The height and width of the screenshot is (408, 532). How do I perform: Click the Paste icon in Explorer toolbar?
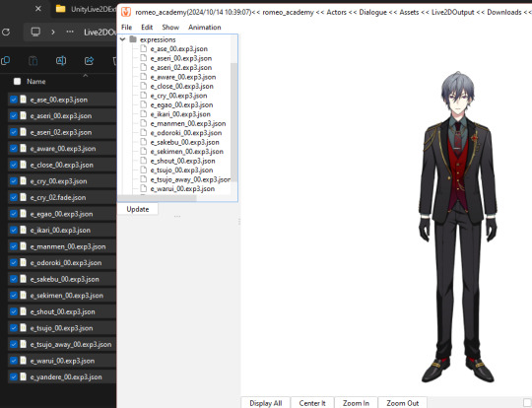33,61
